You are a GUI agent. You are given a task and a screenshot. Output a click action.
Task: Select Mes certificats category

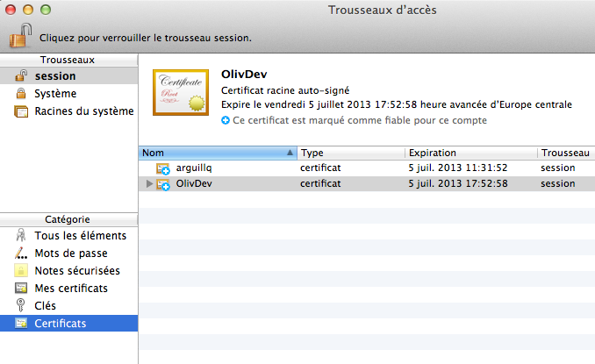(71, 289)
